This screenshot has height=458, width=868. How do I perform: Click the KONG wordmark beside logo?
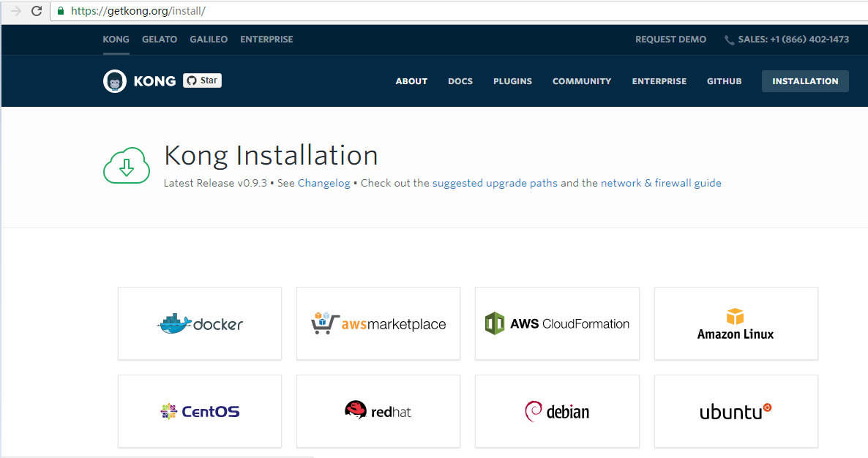click(x=154, y=81)
